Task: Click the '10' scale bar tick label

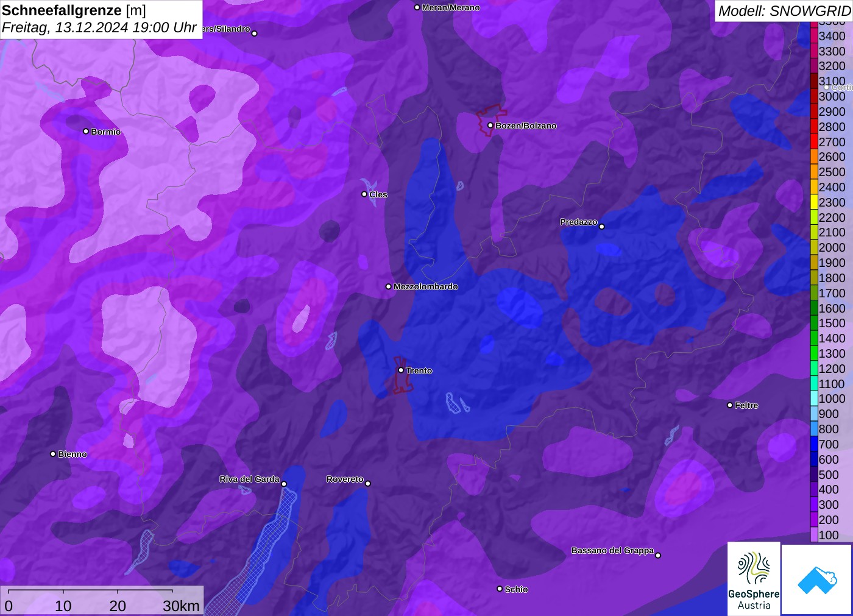Action: point(63,606)
